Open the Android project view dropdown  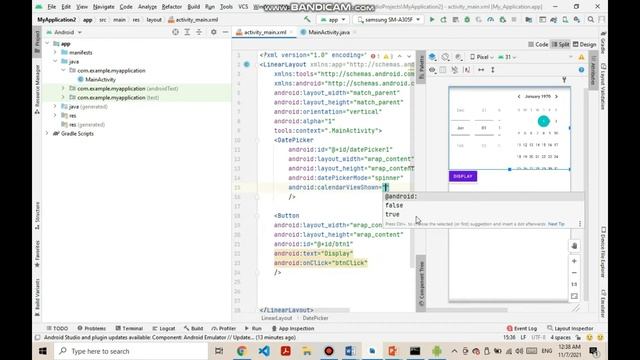64,32
